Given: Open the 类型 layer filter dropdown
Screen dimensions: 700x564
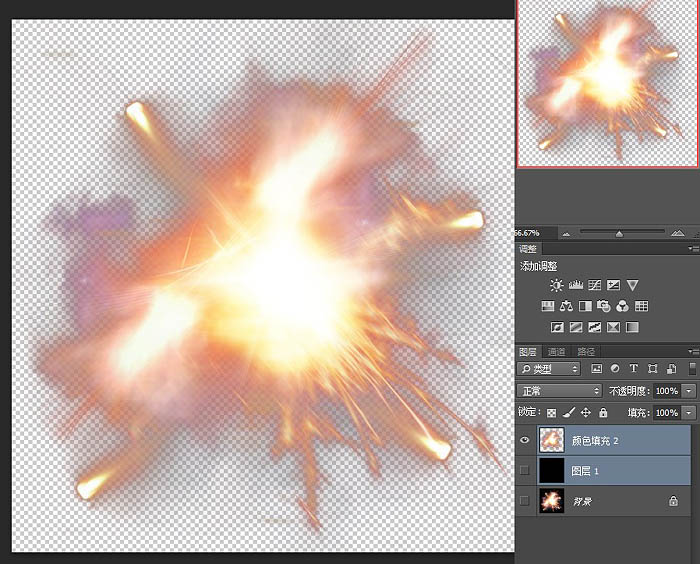Looking at the screenshot, I should 553,370.
